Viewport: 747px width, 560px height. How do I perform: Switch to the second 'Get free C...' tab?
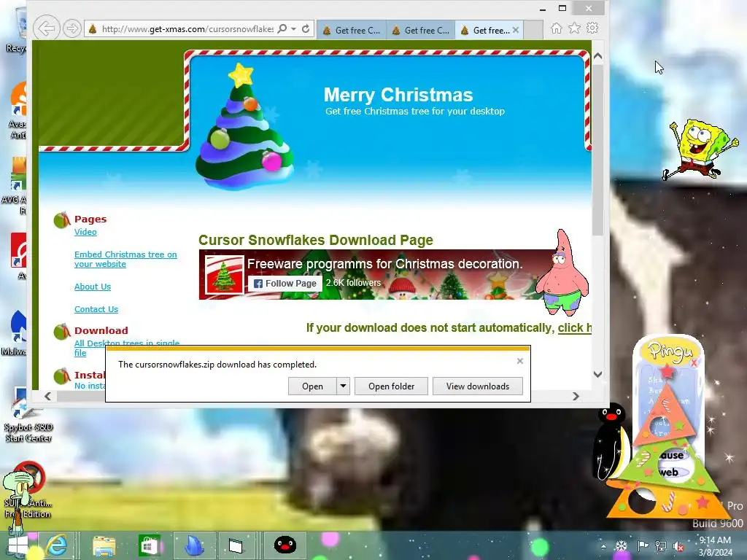[421, 30]
